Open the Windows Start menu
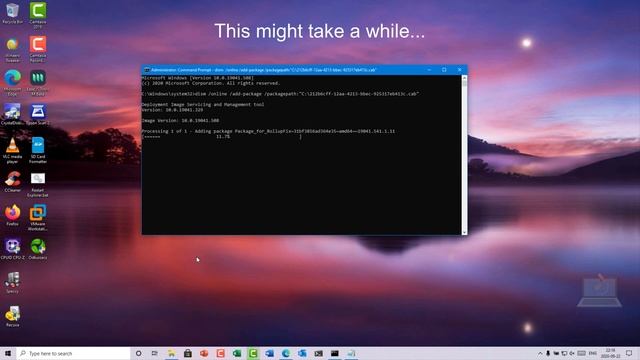640x360 pixels. pos(8,353)
